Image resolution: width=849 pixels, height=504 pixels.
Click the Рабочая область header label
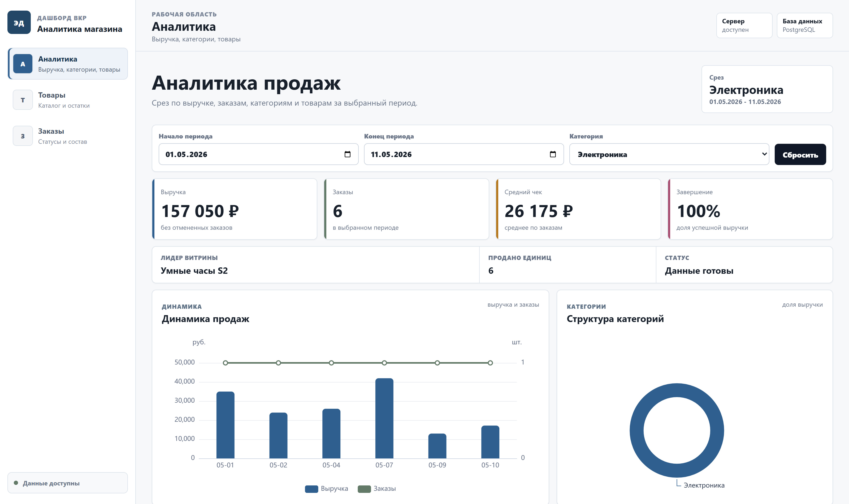(x=184, y=14)
